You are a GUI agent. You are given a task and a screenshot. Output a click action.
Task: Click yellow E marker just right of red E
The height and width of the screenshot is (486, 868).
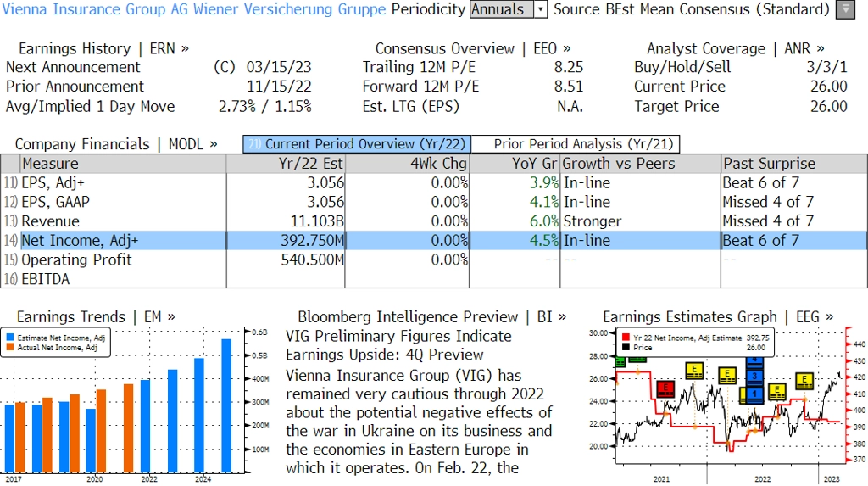pos(694,370)
